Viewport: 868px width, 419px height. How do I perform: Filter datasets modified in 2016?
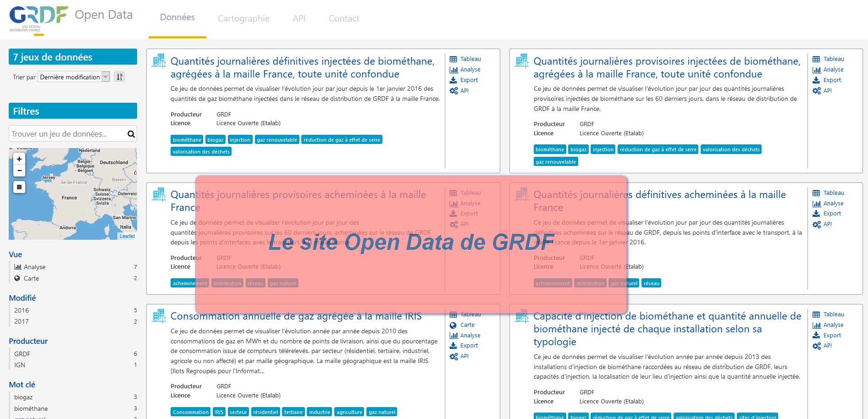click(x=22, y=310)
